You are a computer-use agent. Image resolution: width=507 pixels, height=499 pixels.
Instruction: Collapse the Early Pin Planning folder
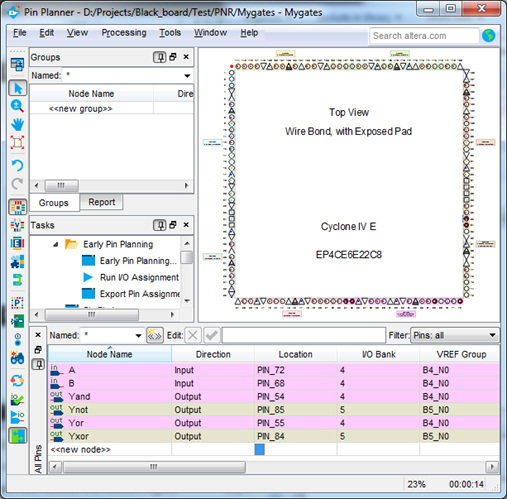(56, 244)
